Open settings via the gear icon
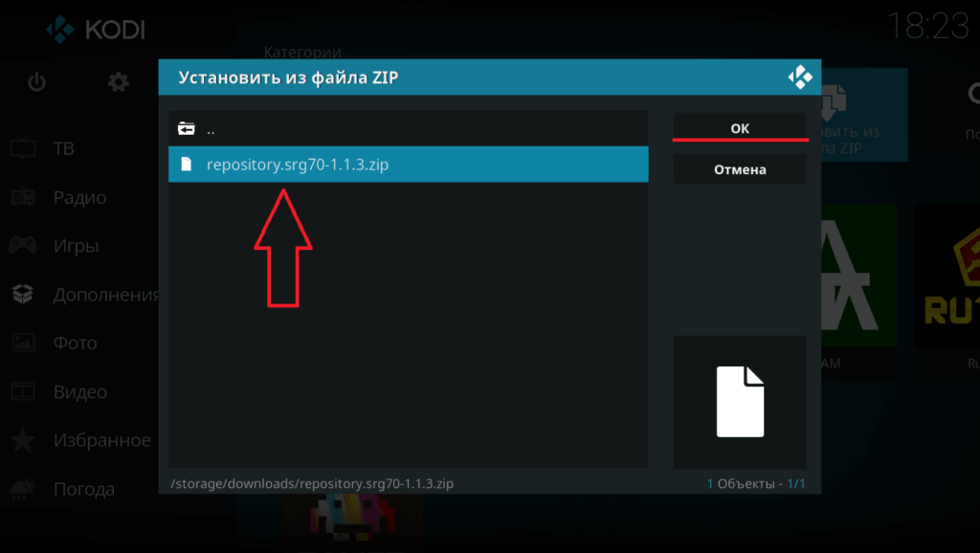The image size is (980, 553). pos(118,83)
